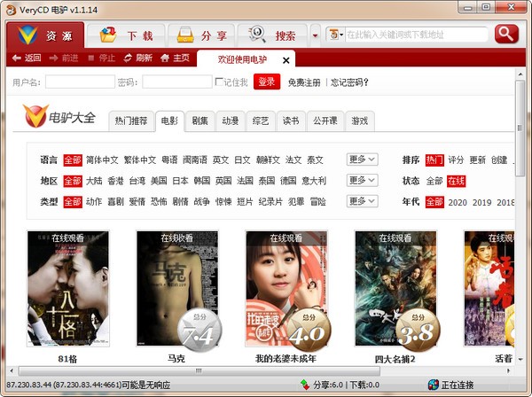Select 在线 status filter
532x397 pixels.
click(x=456, y=181)
